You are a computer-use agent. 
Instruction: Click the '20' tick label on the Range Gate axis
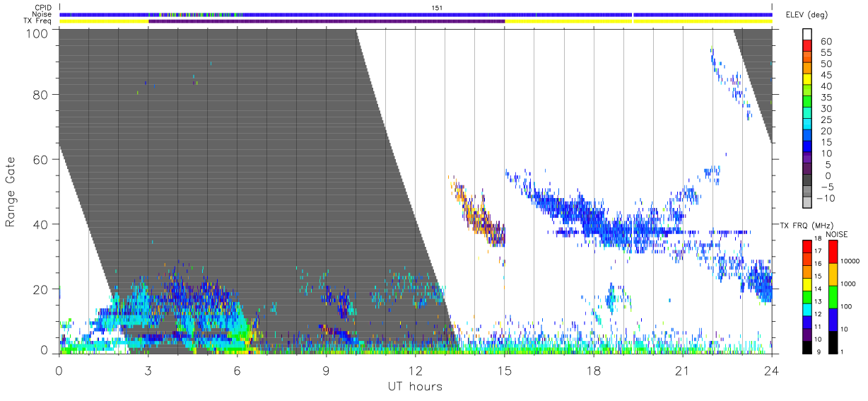tap(40, 289)
